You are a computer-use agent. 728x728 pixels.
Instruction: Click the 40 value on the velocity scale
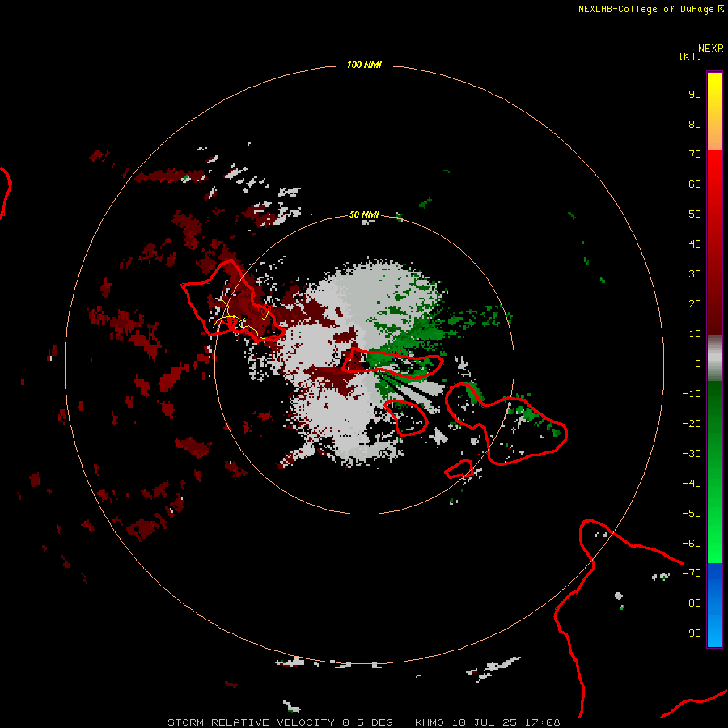coord(695,243)
